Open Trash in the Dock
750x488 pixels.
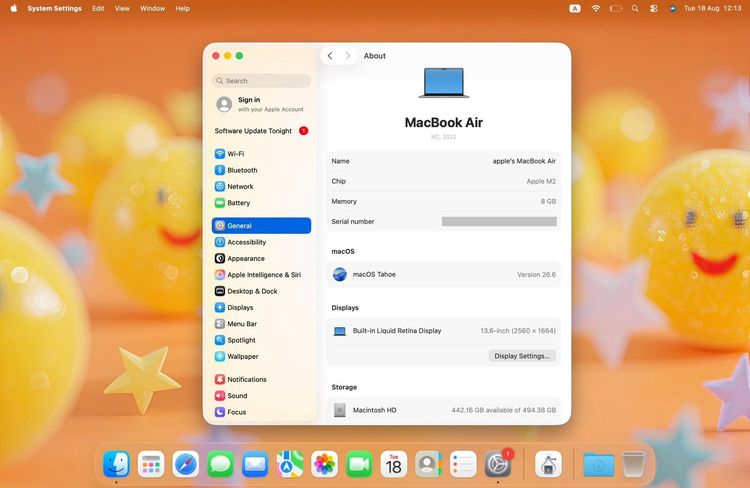(x=633, y=464)
